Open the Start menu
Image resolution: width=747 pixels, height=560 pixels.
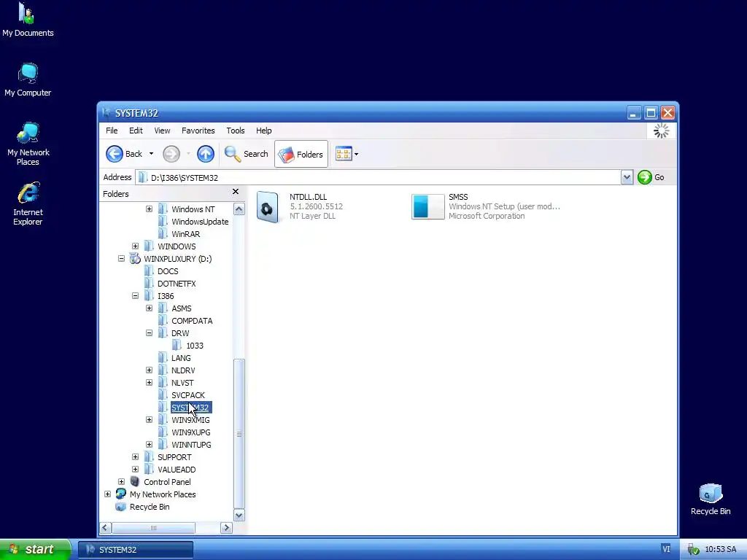click(35, 549)
